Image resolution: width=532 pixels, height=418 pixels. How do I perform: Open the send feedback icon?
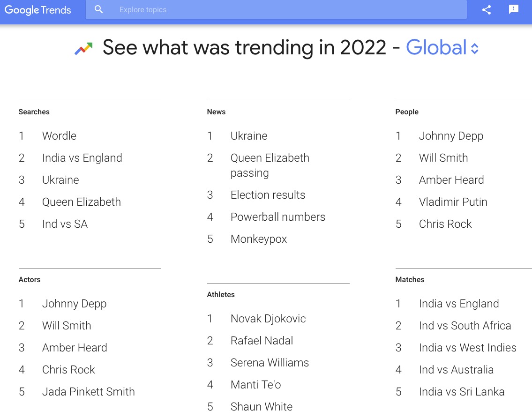514,9
